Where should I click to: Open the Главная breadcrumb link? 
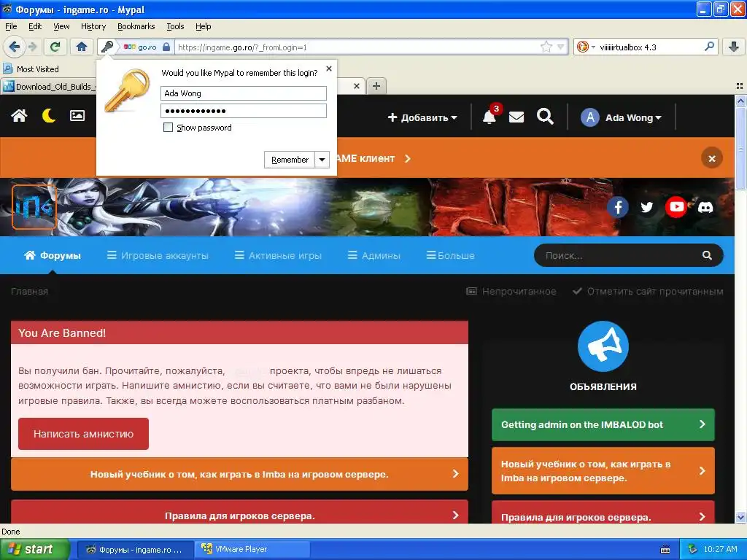tap(29, 292)
